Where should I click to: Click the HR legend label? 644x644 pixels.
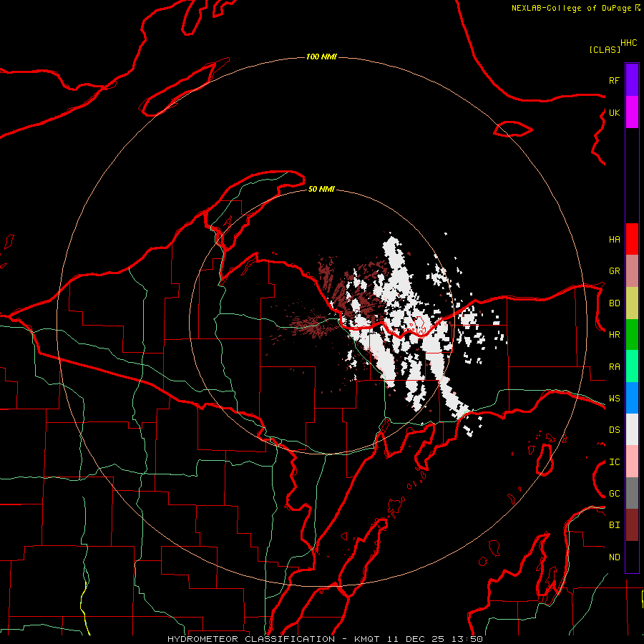pos(614,335)
